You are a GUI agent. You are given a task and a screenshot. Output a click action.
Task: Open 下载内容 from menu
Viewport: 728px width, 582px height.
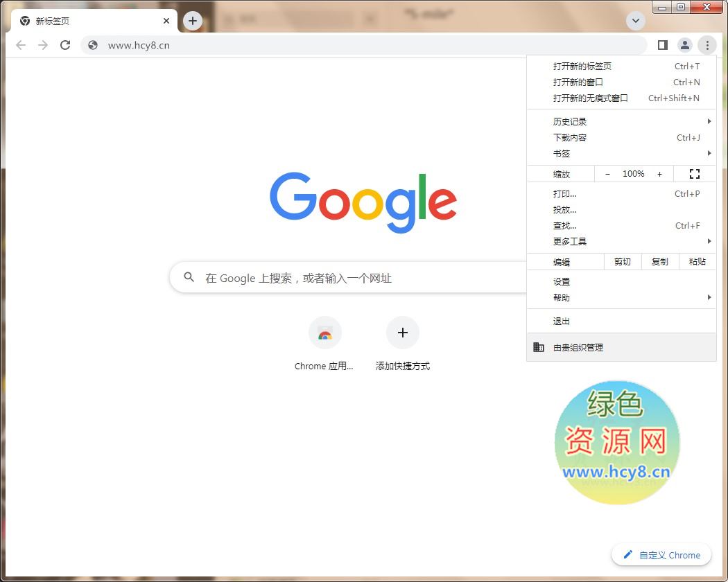tap(621, 137)
